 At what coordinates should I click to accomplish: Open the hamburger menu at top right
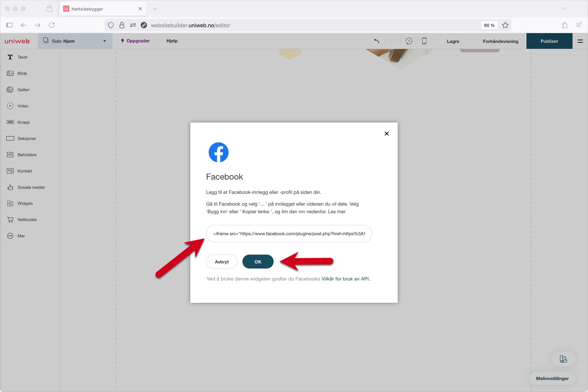click(x=580, y=41)
